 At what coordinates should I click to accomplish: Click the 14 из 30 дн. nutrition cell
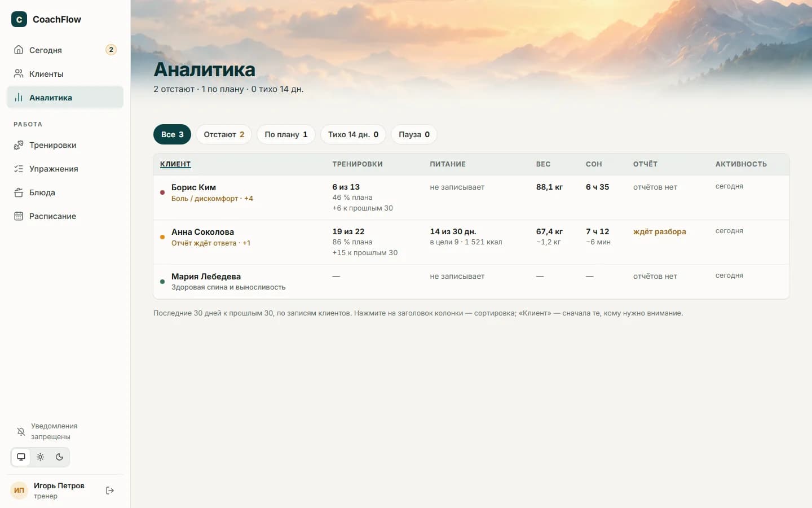pyautogui.click(x=453, y=231)
